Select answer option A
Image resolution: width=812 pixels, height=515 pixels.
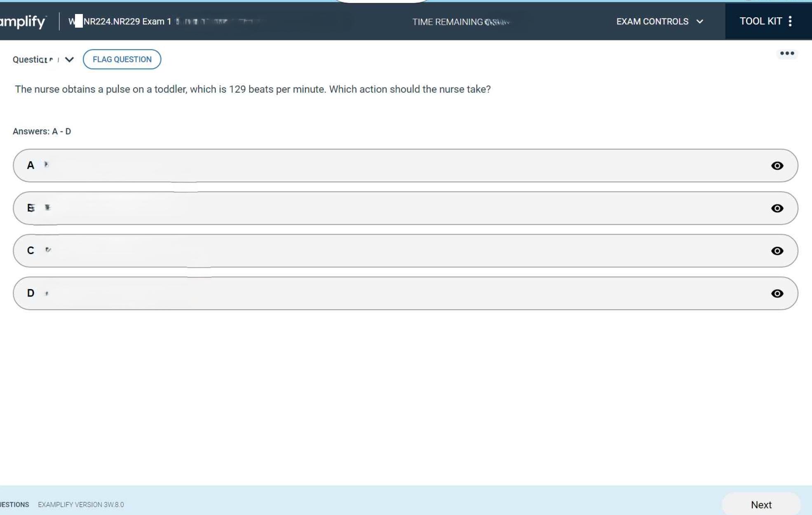coord(371,166)
